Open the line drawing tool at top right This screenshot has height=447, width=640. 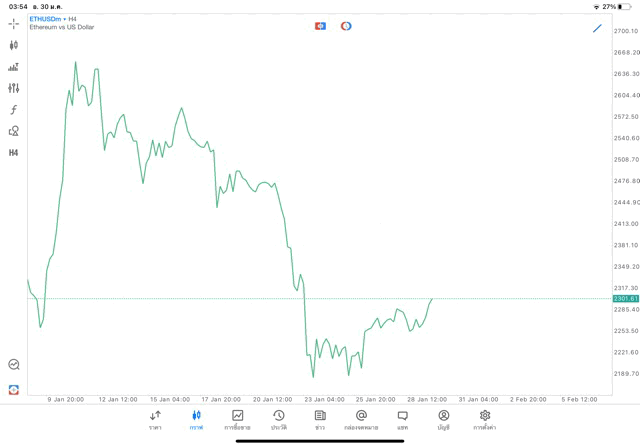point(597,28)
